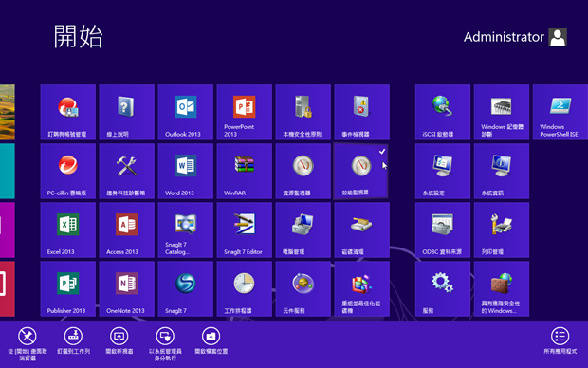Open Windows Firewall with Advanced Security tile
This screenshot has width=588, height=368.
click(x=502, y=289)
